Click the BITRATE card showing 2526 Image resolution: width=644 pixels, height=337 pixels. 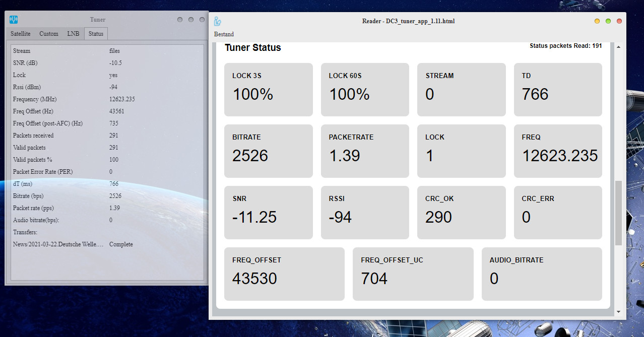coord(268,151)
